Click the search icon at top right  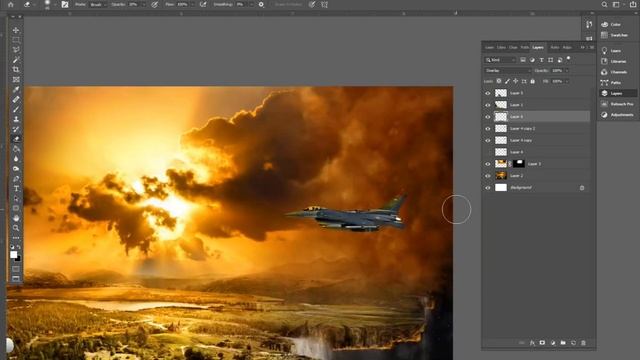pyautogui.click(x=604, y=4)
